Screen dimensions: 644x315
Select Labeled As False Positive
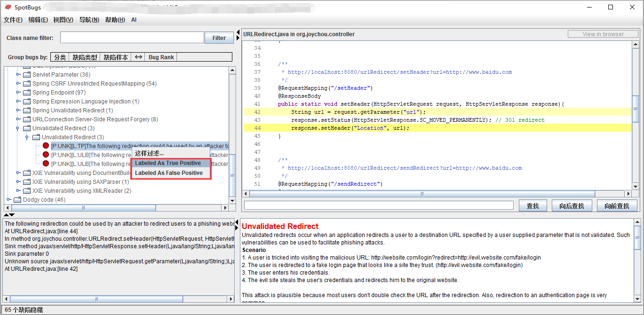point(171,173)
